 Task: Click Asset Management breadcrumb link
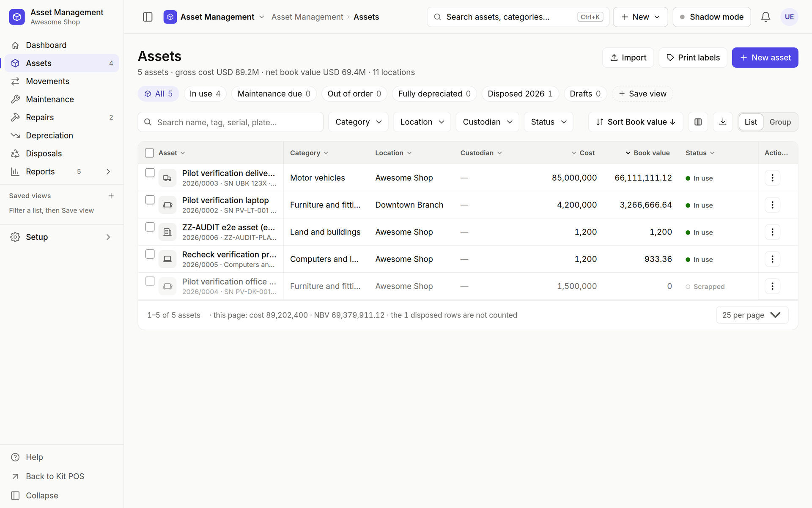(307, 17)
